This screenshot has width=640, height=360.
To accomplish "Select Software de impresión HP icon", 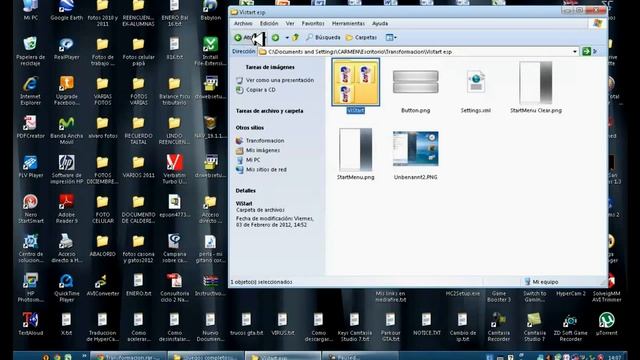I will 67,169.
